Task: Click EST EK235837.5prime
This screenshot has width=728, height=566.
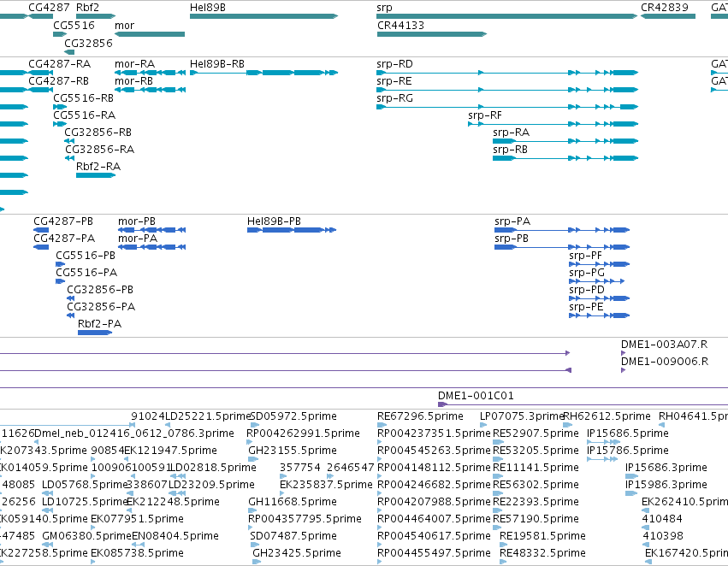Action: 326,485
